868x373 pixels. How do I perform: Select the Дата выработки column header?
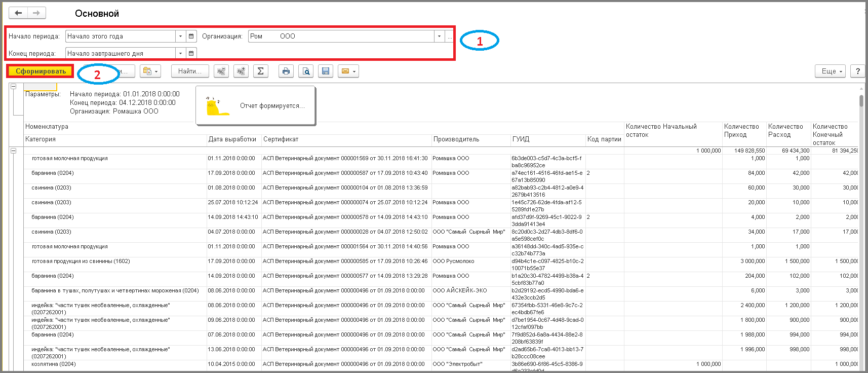point(234,139)
